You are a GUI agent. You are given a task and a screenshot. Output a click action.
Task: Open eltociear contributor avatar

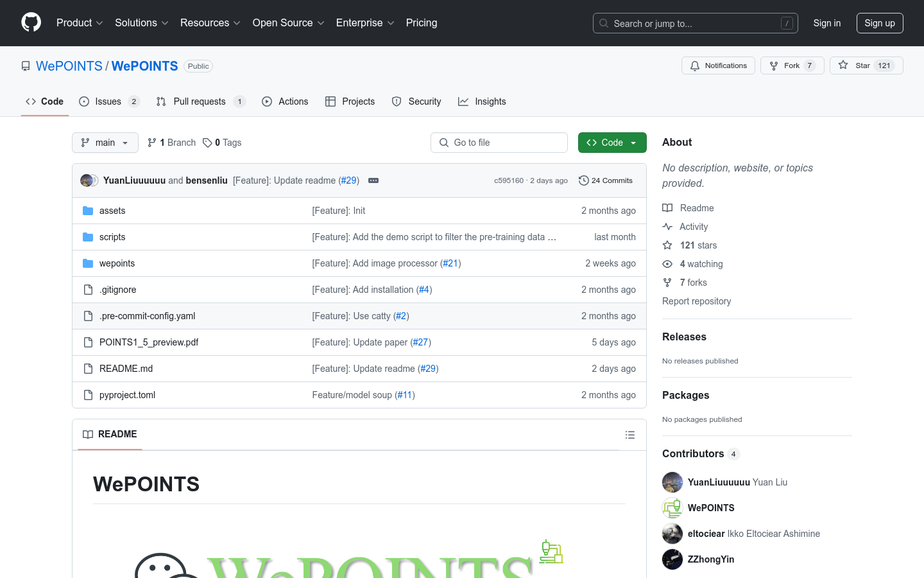pos(672,534)
